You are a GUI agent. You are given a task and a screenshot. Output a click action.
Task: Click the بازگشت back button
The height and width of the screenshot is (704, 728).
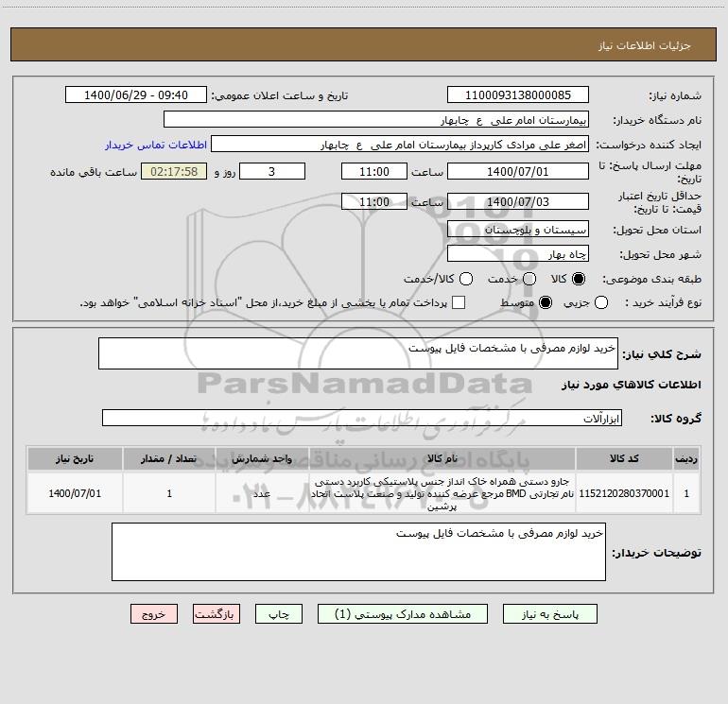(x=217, y=614)
